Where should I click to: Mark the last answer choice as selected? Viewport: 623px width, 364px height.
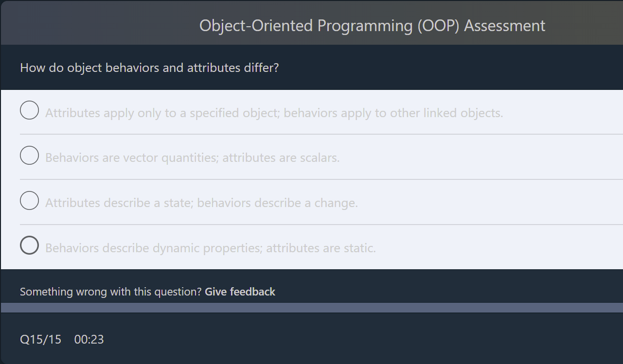tap(29, 245)
